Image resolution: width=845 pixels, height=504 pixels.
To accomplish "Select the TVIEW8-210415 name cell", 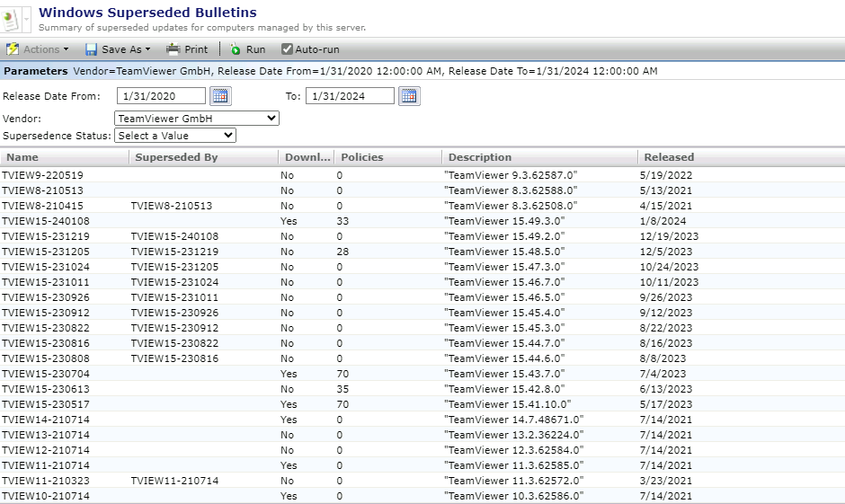I will coord(42,206).
